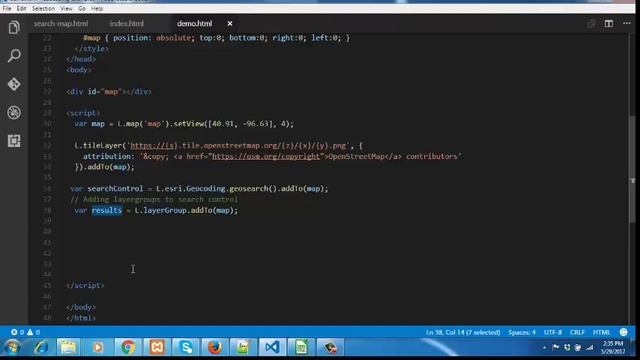This screenshot has height=360, width=640.
Task: Open the green app icon right of Firefox
Action: [243, 347]
